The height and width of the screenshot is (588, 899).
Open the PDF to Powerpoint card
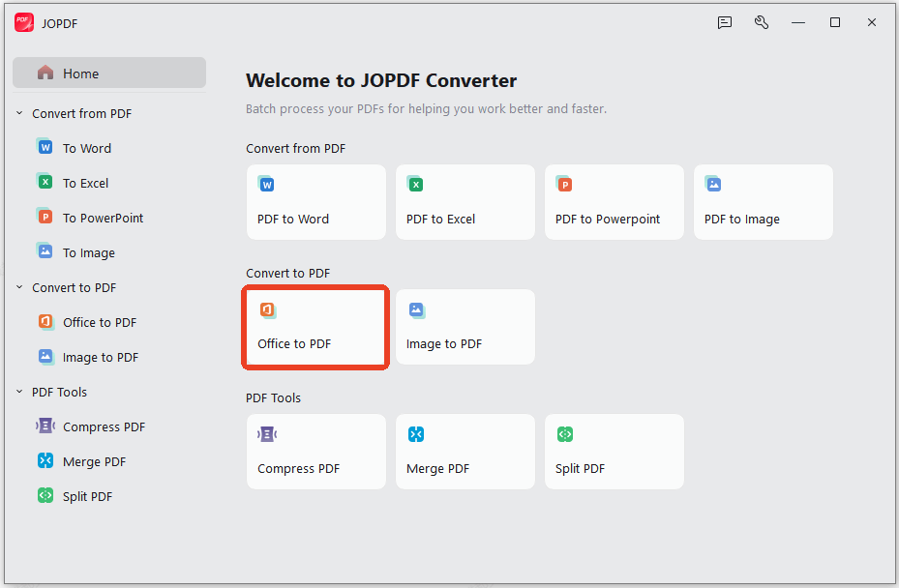[614, 202]
